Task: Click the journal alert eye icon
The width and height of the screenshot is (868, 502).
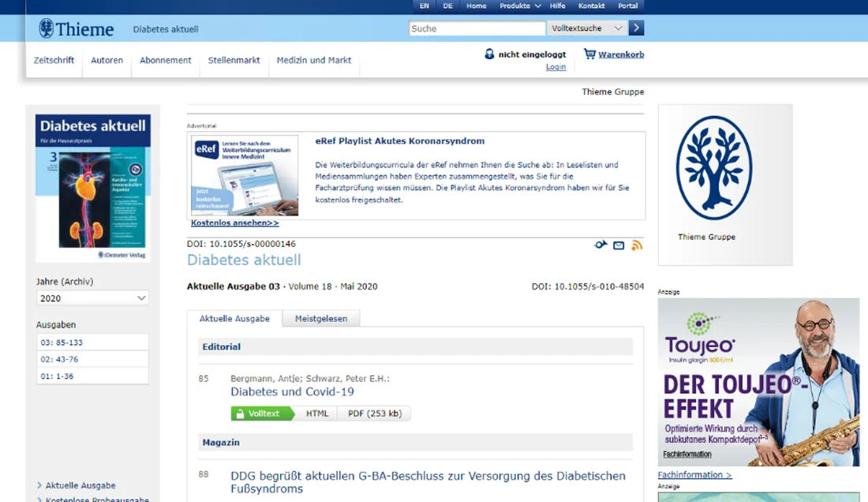Action: [600, 245]
